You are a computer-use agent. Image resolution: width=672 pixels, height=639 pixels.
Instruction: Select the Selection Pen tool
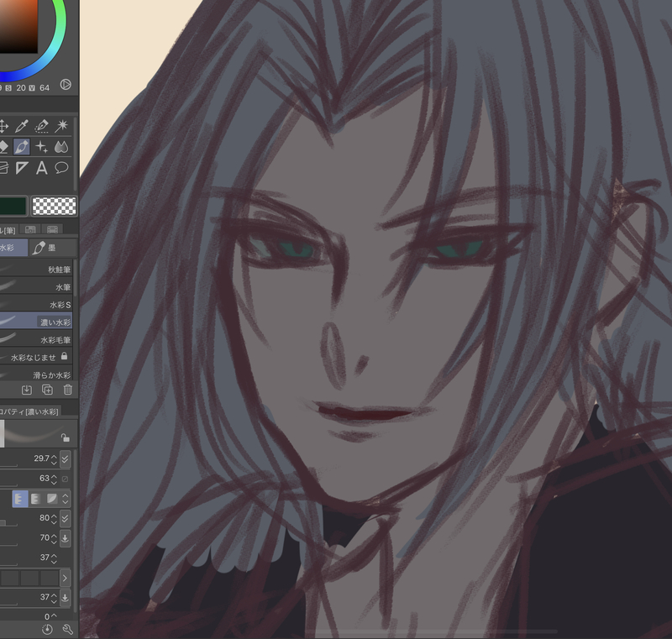click(41, 126)
